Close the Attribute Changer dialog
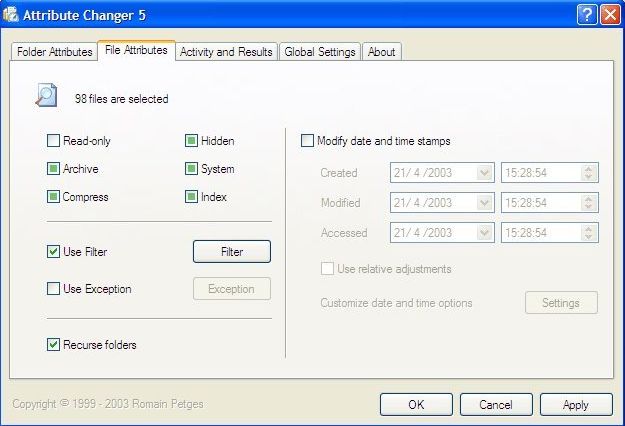Viewport: 625px width, 426px height. [610, 15]
